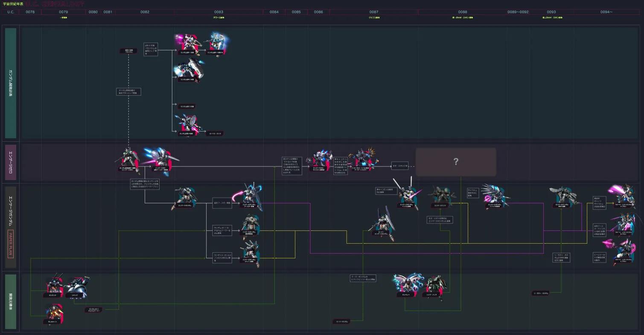Select Engage Gundam Booster unit with pink saber
The image size is (644, 335).
tap(250, 197)
